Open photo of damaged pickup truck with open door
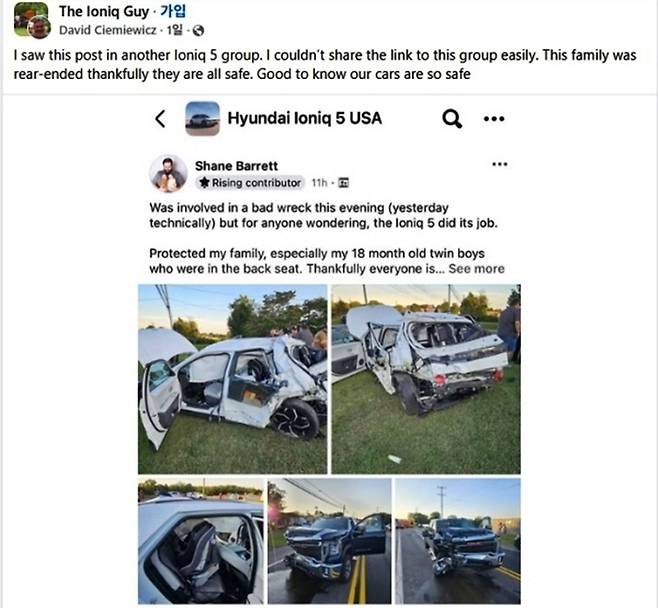 click(x=329, y=541)
